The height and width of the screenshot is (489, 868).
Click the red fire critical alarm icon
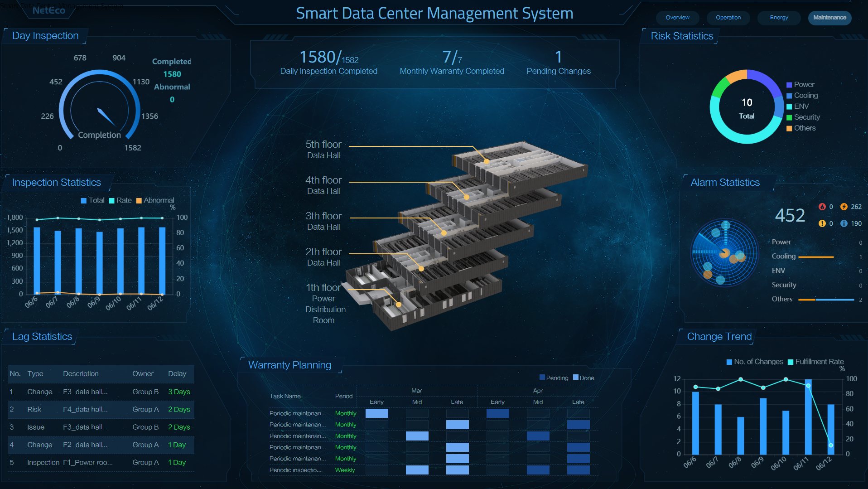(822, 207)
